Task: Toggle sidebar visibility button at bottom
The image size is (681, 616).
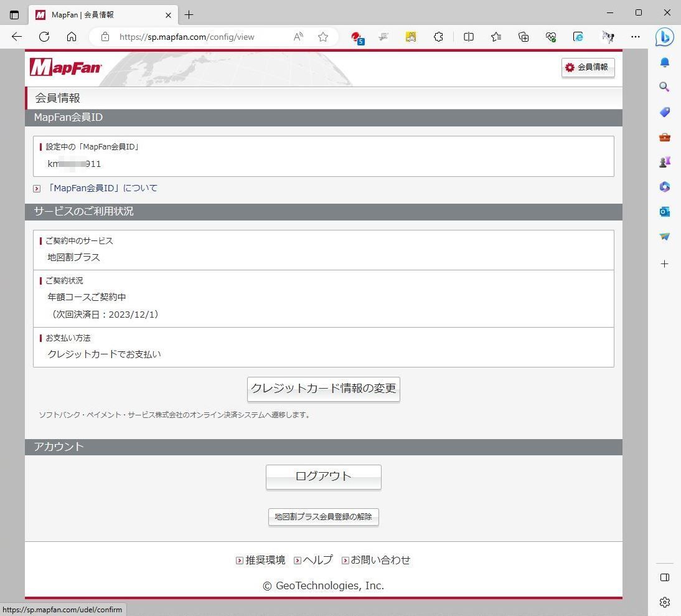Action: pos(664,577)
